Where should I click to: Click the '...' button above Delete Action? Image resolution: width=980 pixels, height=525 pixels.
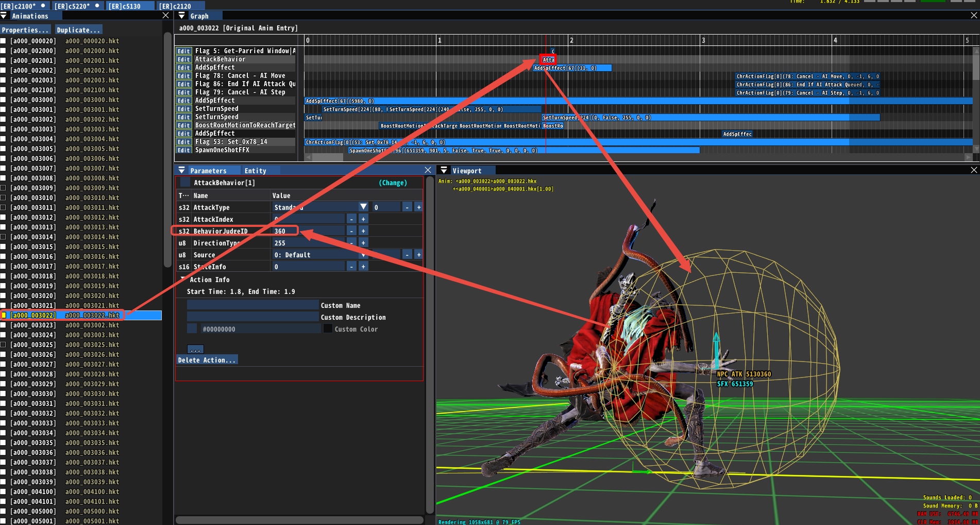tap(195, 349)
